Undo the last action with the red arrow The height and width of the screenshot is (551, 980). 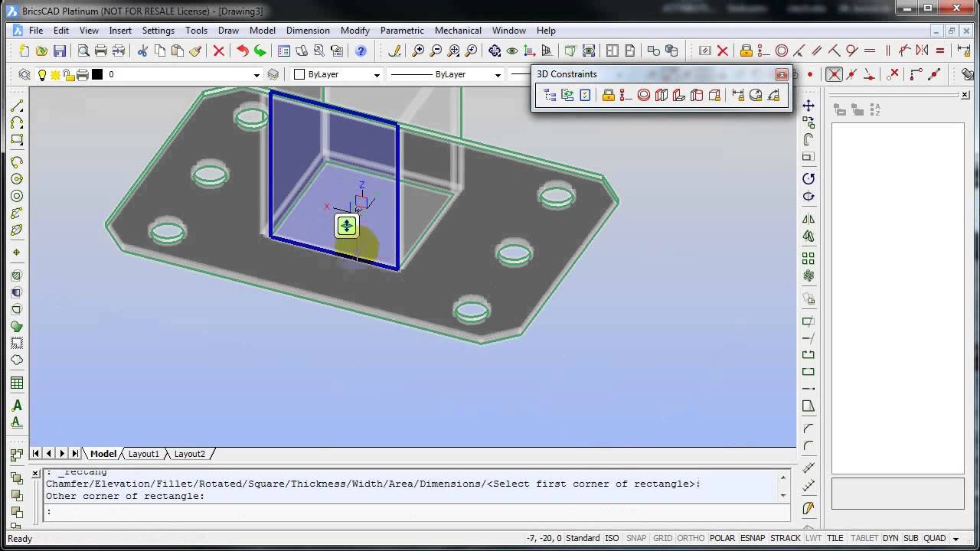(243, 51)
